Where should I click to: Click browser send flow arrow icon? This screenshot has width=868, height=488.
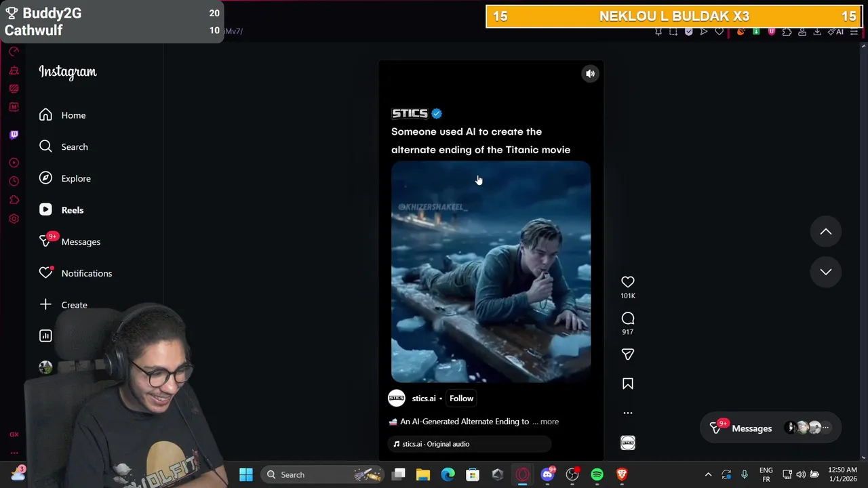(704, 32)
